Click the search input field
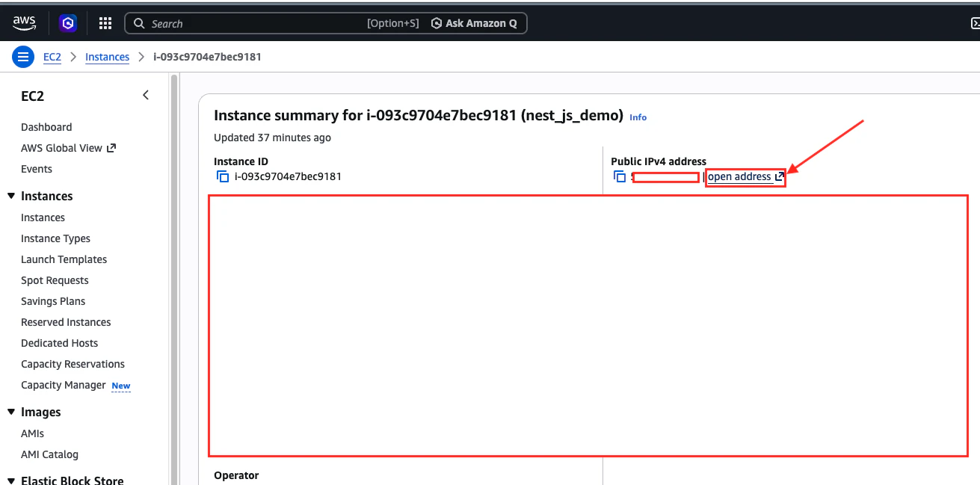Viewport: 980px width, 485px height. [325, 23]
